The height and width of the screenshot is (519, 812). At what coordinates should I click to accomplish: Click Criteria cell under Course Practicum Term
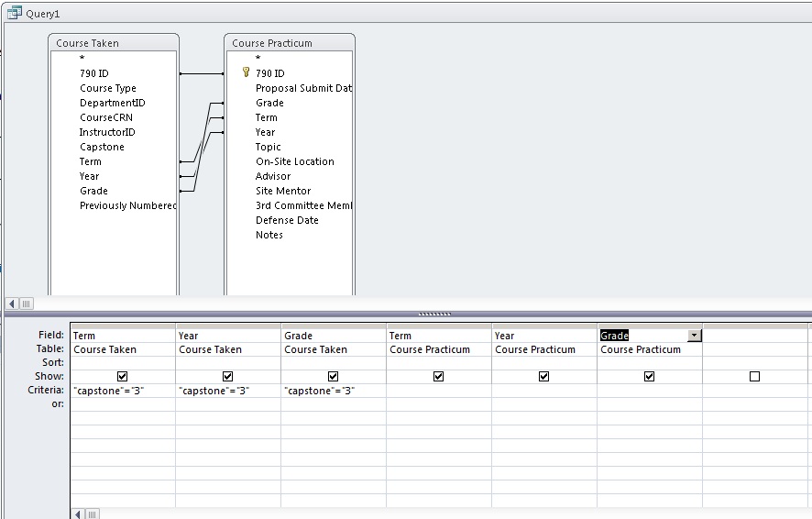pos(438,391)
